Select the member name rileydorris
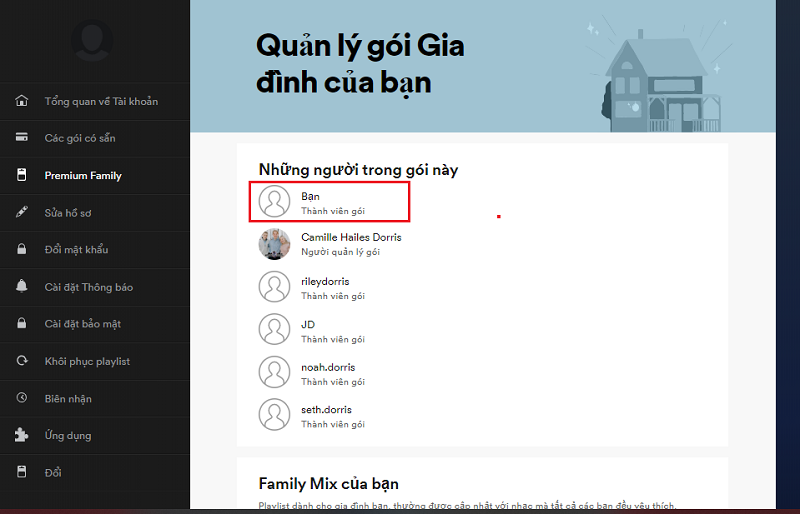Viewport: 800px width, 514px height. coord(325,281)
